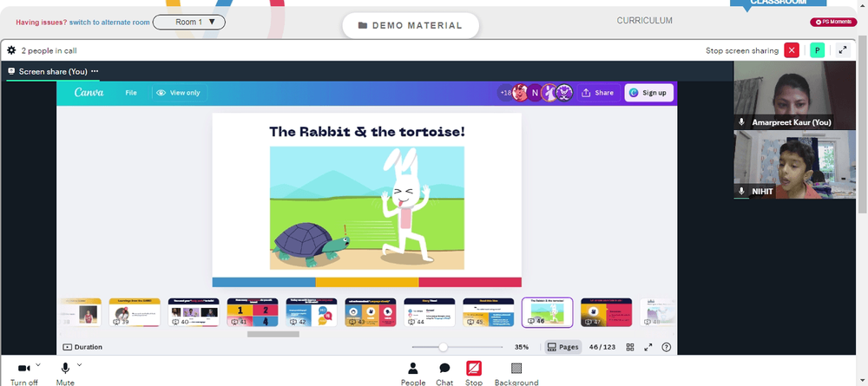
Task: Select slide thumbnail 43
Action: tap(371, 312)
